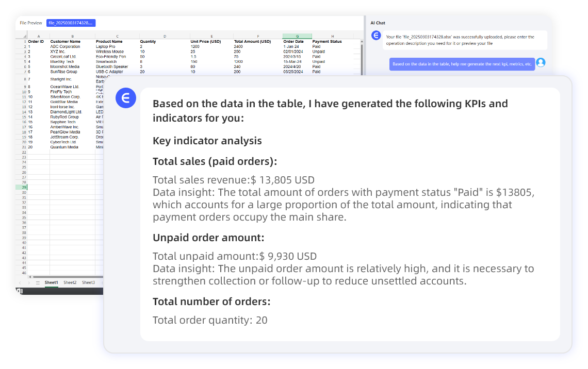Click the blue chat message about generating KPIs

(463, 62)
